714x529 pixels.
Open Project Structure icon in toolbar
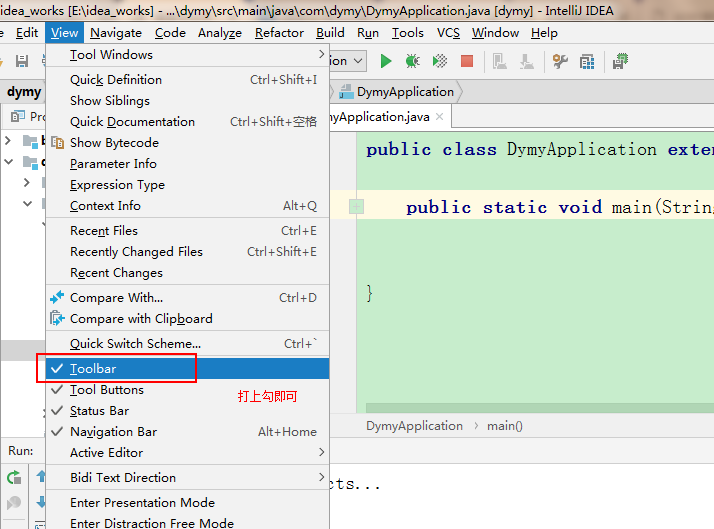pos(587,61)
